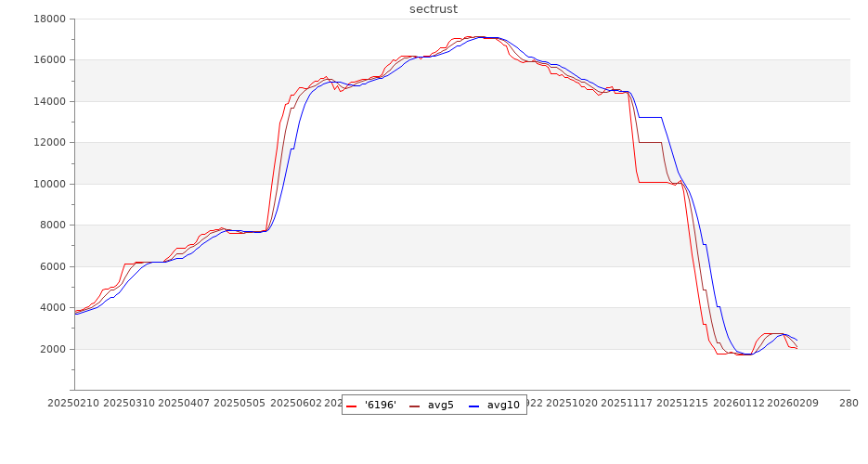
Task: Click the 20260112 x-axis date
Action: (x=734, y=404)
